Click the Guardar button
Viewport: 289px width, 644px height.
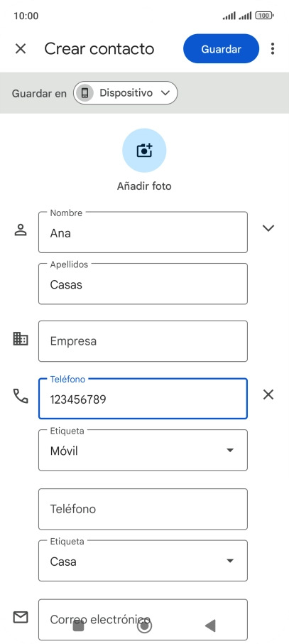(222, 49)
